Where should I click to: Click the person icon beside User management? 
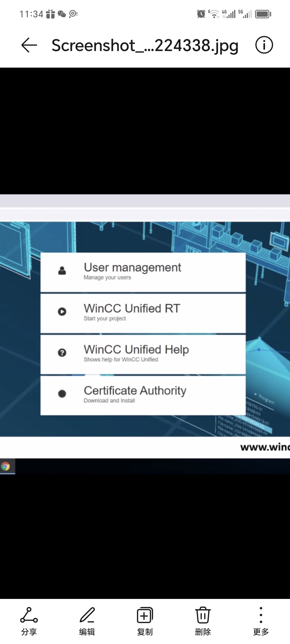click(62, 270)
